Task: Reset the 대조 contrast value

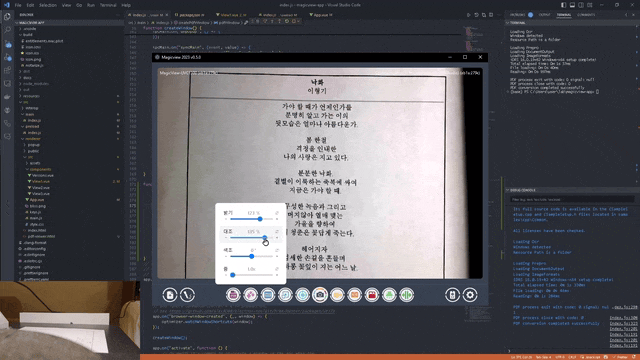Action: click(277, 231)
